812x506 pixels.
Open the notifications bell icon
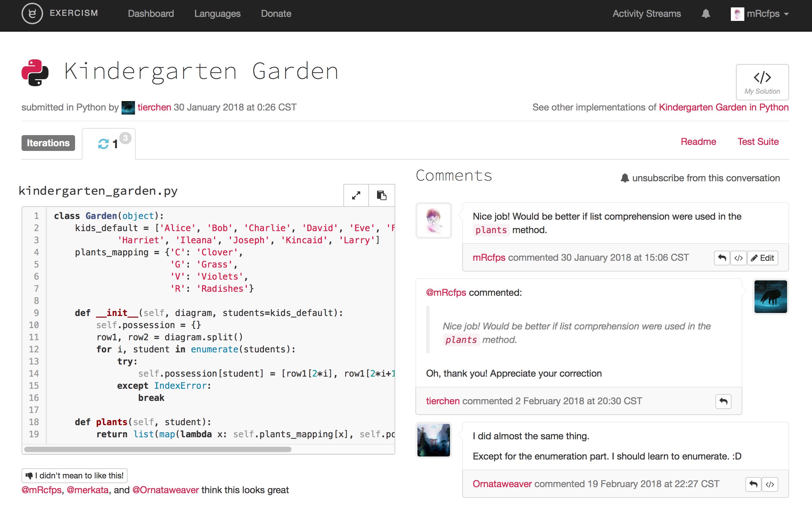pos(706,14)
